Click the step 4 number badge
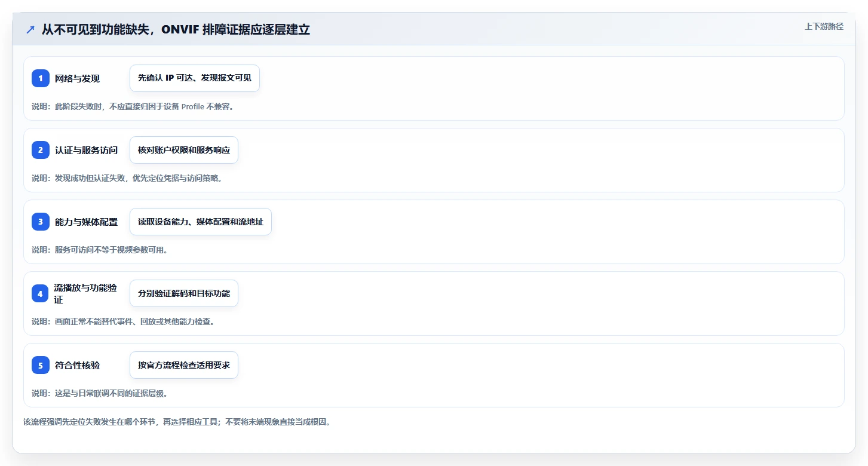868x466 pixels. pos(41,293)
